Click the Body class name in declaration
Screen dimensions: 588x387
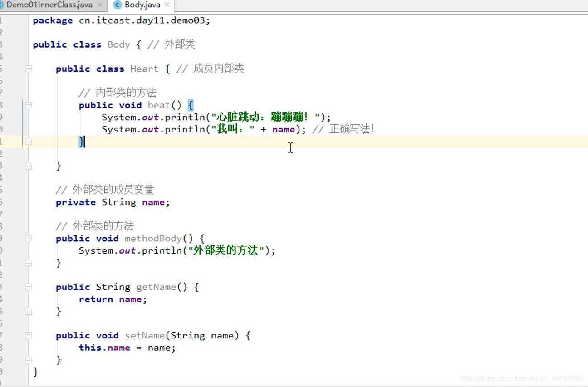pos(119,44)
